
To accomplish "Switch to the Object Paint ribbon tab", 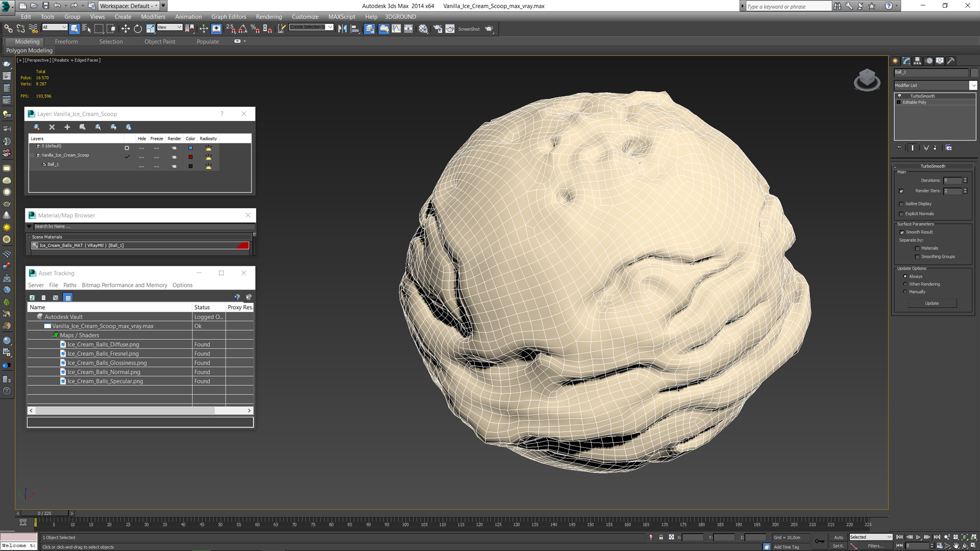I will coord(160,42).
